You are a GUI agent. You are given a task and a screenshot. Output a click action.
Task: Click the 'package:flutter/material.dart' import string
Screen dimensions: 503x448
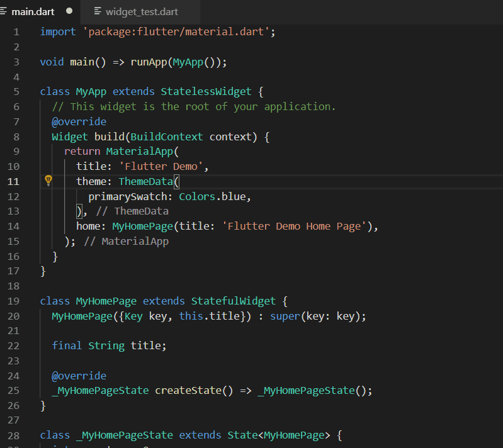[x=176, y=31]
